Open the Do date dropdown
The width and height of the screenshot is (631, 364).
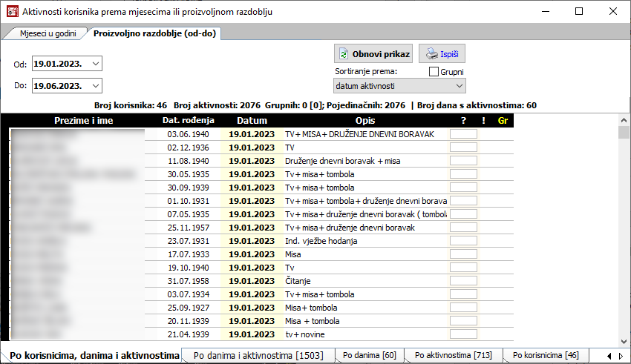pos(95,86)
